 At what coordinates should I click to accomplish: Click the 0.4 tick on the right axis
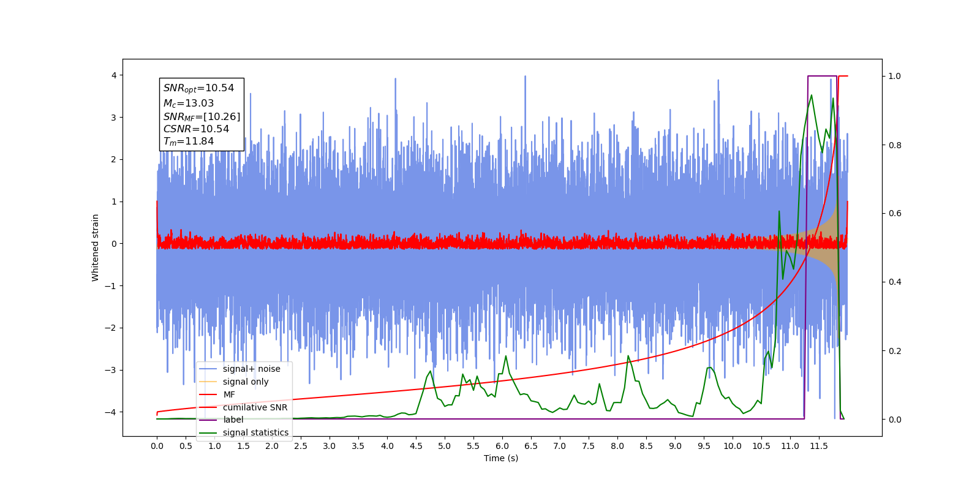(x=895, y=282)
